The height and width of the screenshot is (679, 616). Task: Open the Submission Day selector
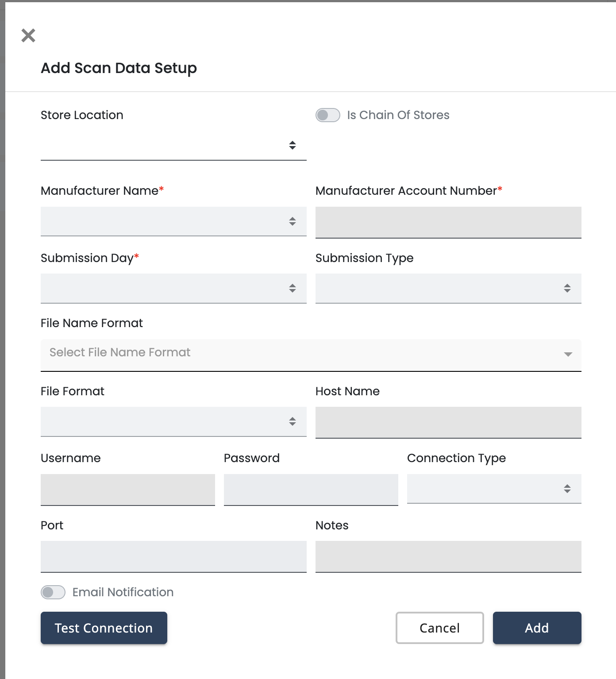[173, 288]
